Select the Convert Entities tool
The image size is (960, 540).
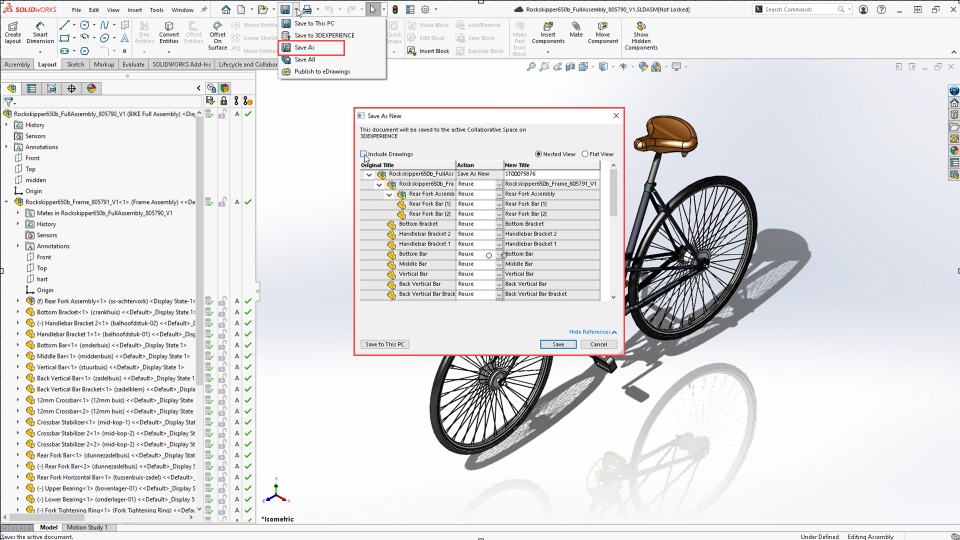pyautogui.click(x=169, y=32)
